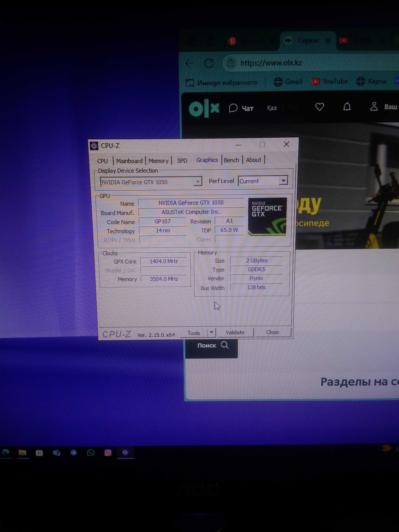Launch Microsoft Store from the taskbar

pyautogui.click(x=39, y=453)
